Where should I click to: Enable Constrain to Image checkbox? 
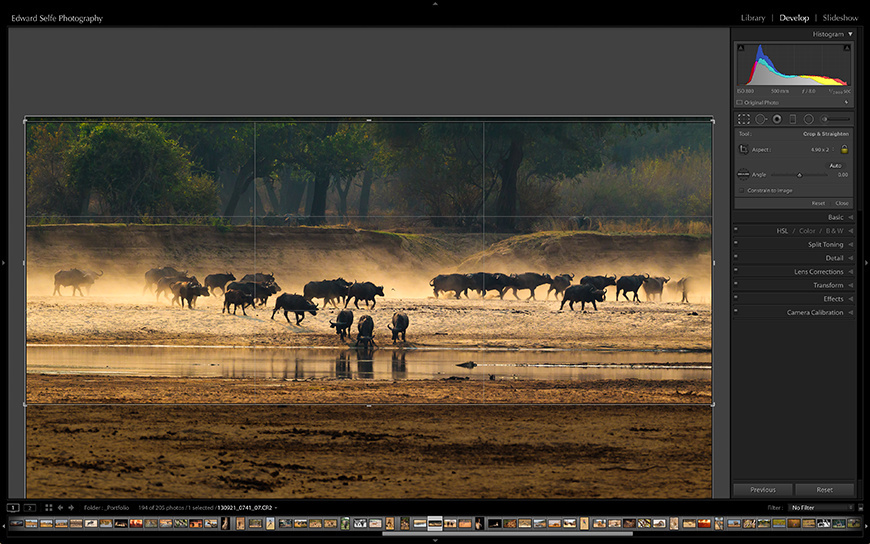pos(741,190)
